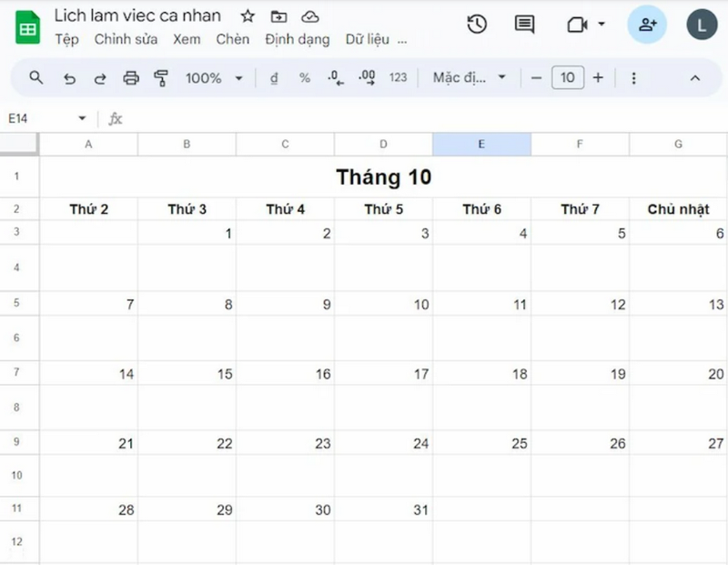Redo the last action

[x=100, y=77]
